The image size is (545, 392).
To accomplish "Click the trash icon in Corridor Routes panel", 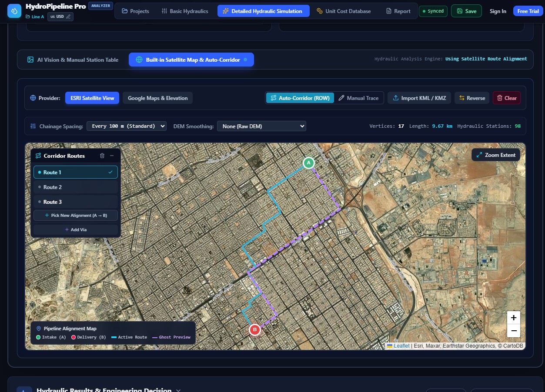I will (102, 156).
